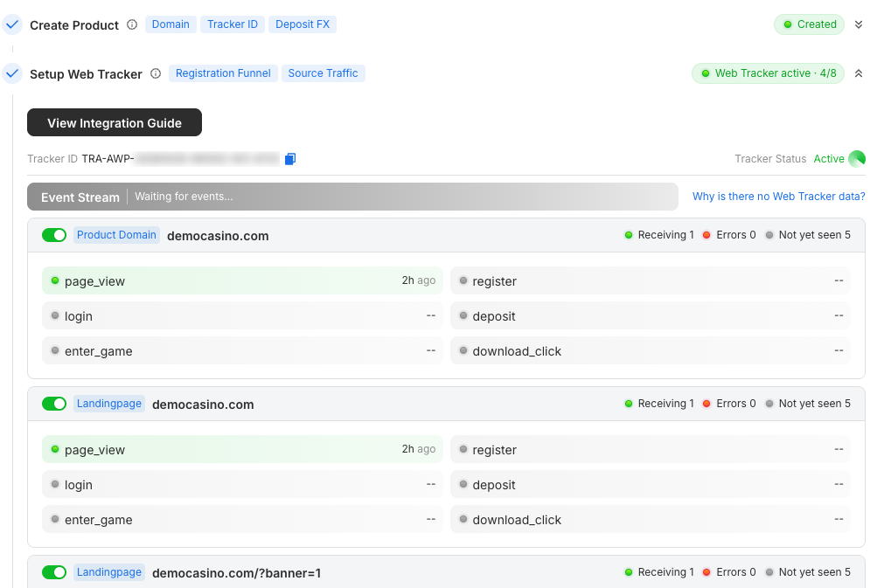884x588 pixels.
Task: Open the Domain tag
Action: [171, 24]
